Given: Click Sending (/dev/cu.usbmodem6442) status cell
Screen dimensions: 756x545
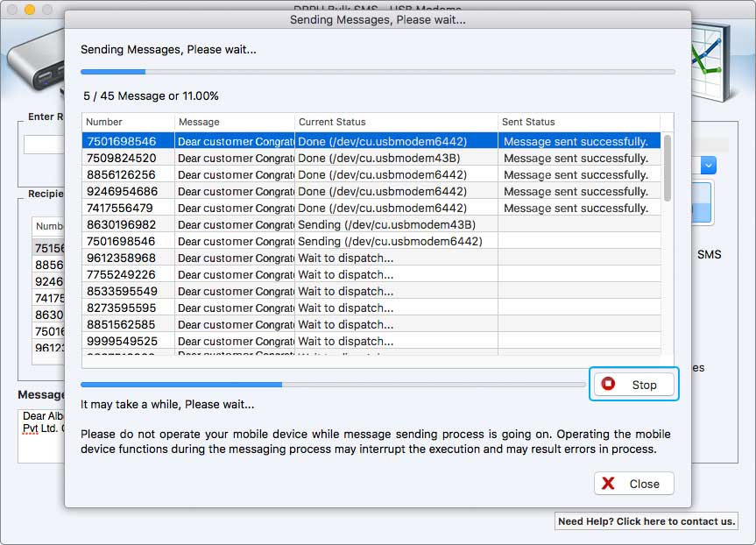Looking at the screenshot, I should (x=396, y=241).
